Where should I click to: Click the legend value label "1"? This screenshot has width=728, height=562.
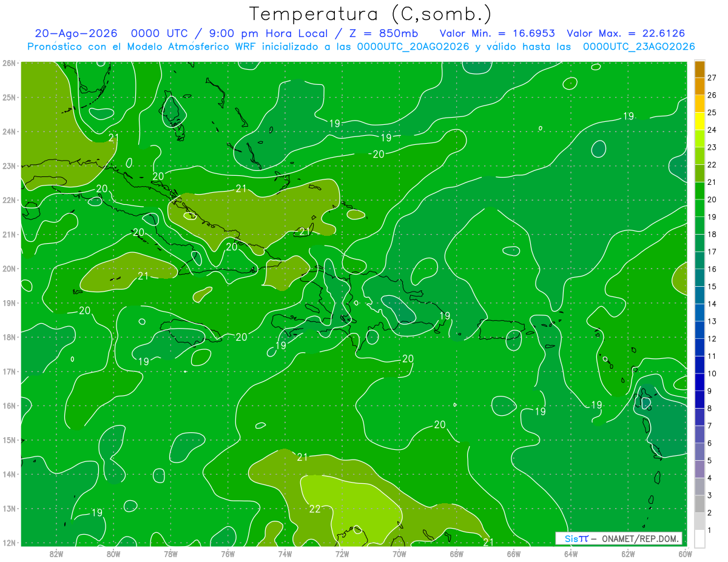[710, 530]
